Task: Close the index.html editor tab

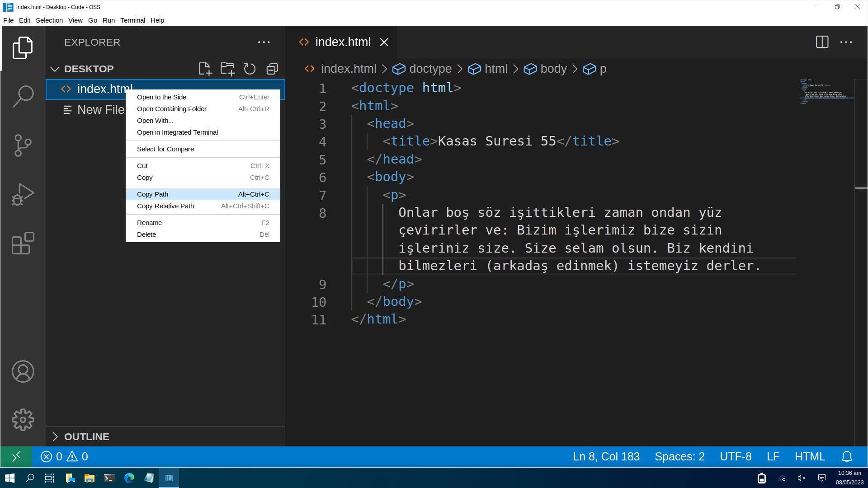Action: tap(384, 42)
